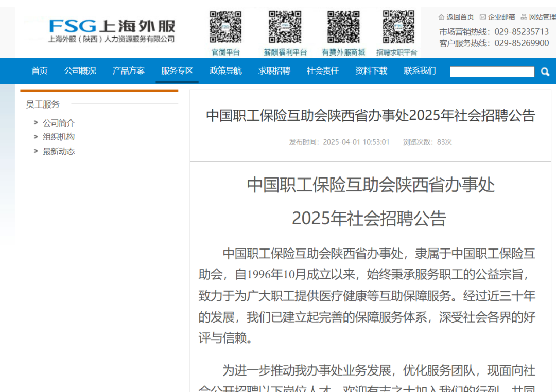Click the FSG 上海外服 logo
The width and height of the screenshot is (556, 392).
click(112, 30)
